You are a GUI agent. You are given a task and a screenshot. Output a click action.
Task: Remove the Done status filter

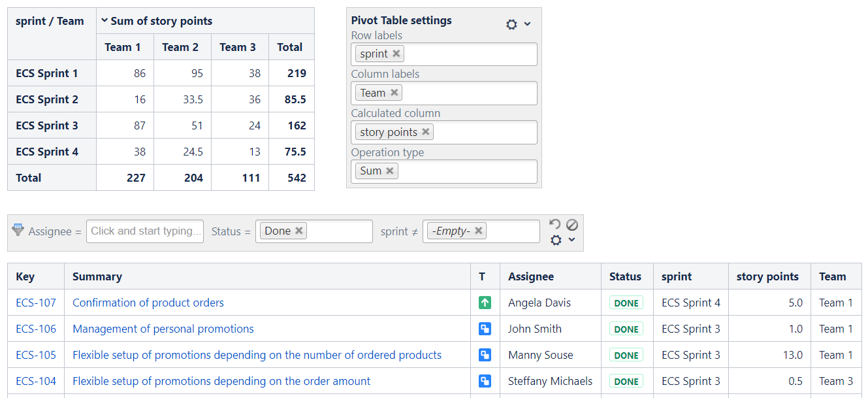coord(299,231)
